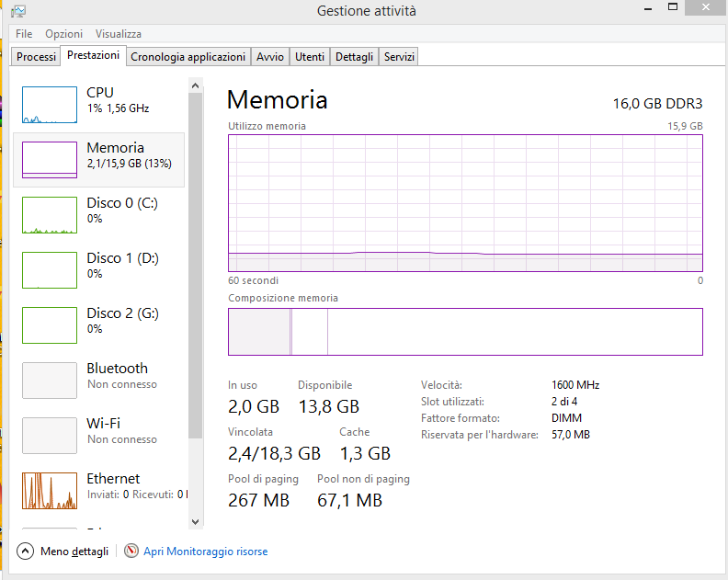Click sidebar scrollbar down arrow
728x580 pixels.
[196, 522]
